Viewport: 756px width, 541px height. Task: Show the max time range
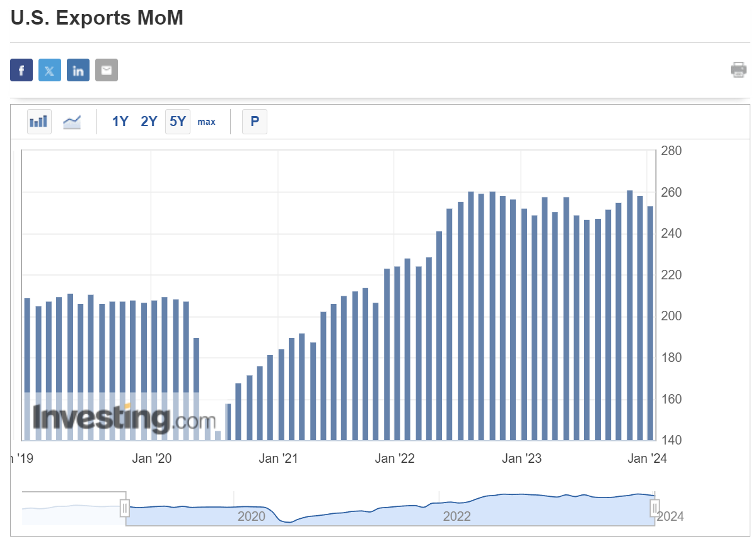[206, 122]
